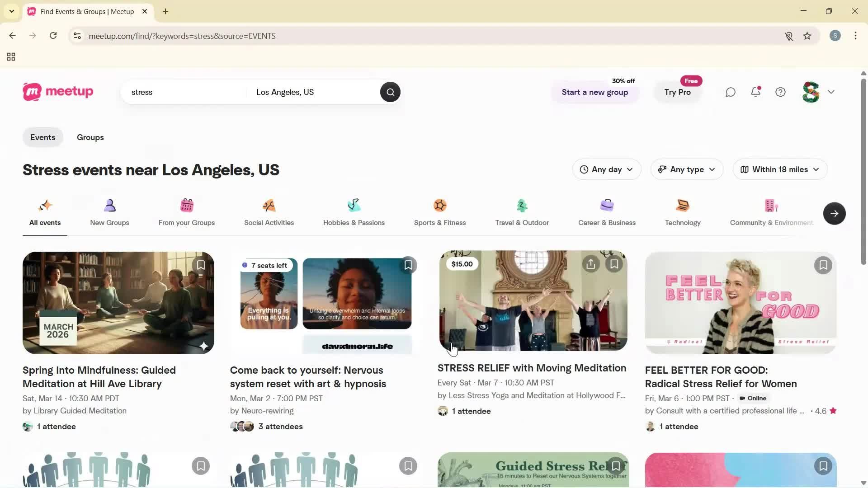Click the Meetup logo
Viewport: 868px width, 488px height.
58,92
